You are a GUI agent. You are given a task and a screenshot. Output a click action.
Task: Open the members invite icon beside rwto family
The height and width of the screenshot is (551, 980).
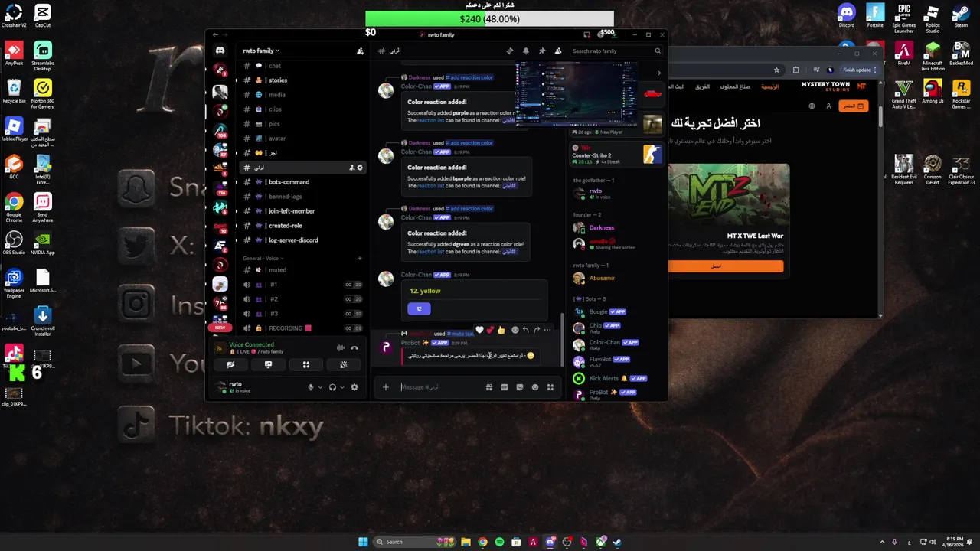(x=360, y=51)
